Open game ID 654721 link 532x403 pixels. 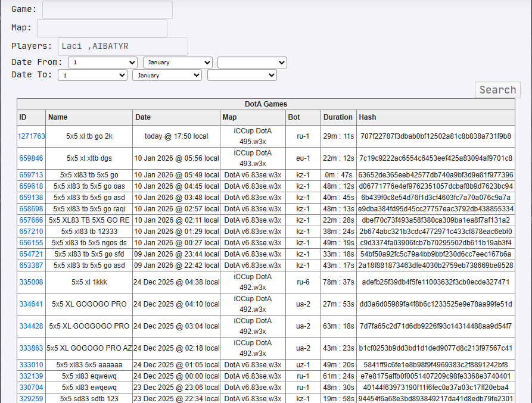coord(31,254)
